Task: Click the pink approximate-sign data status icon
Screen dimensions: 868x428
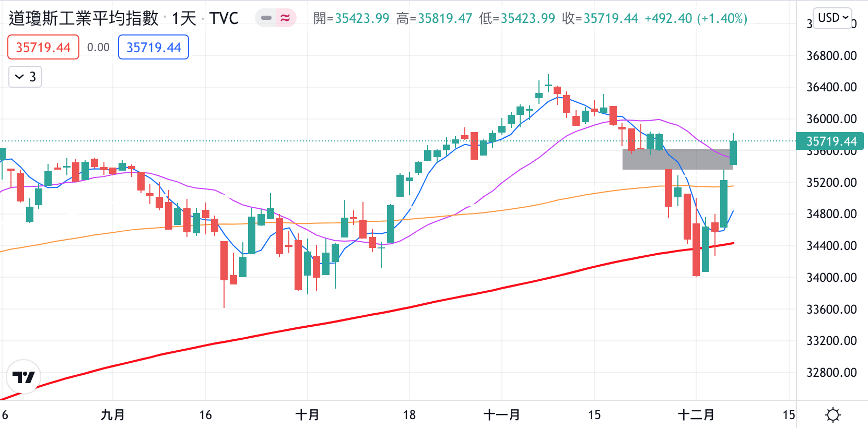Action: 285,18
